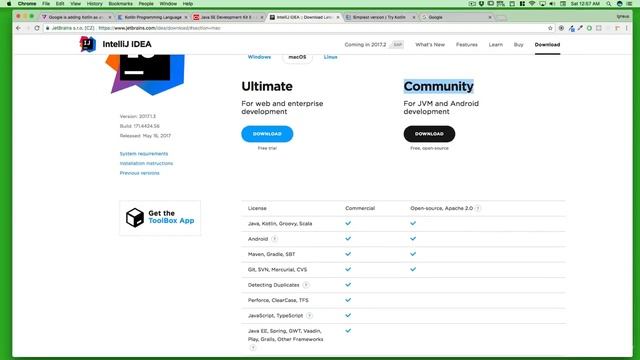Download the Community edition

(429, 134)
